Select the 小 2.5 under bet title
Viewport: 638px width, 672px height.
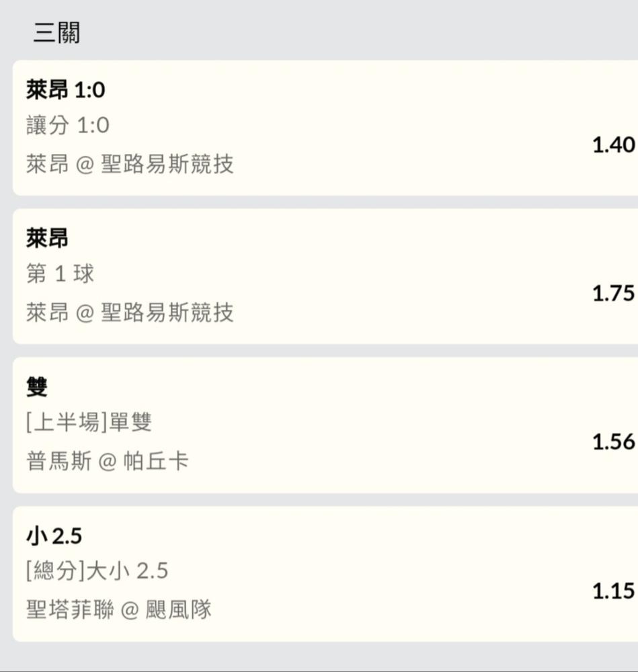tap(54, 536)
